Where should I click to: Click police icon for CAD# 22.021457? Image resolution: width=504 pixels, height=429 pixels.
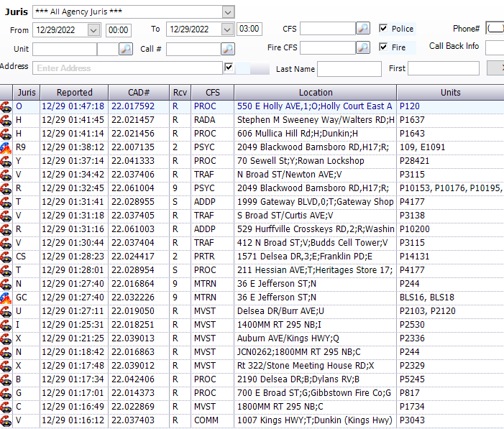click(x=6, y=120)
